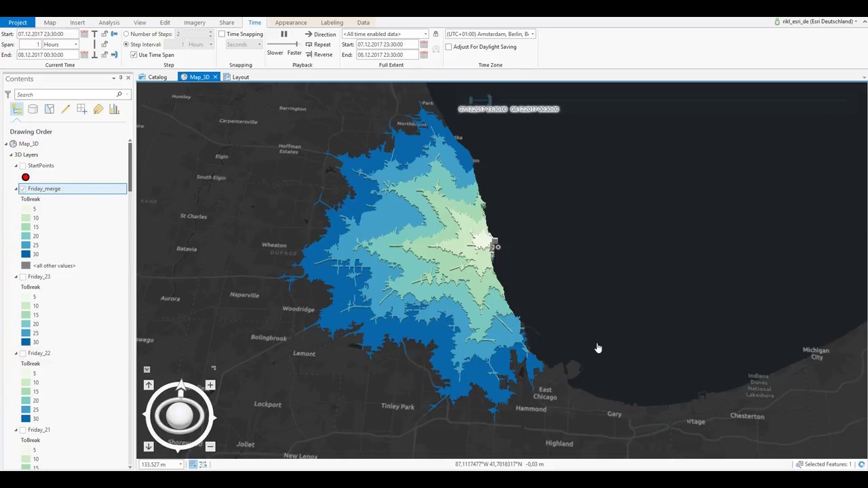Image resolution: width=868 pixels, height=488 pixels.
Task: Open the time zone dropdown
Action: click(x=532, y=34)
